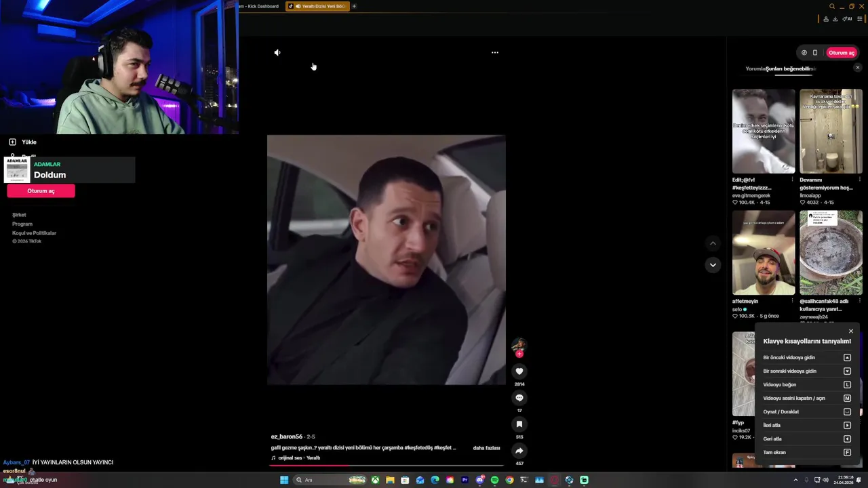Open the three-dot video options menu
Viewport: 868px width, 488px height.
click(x=495, y=52)
